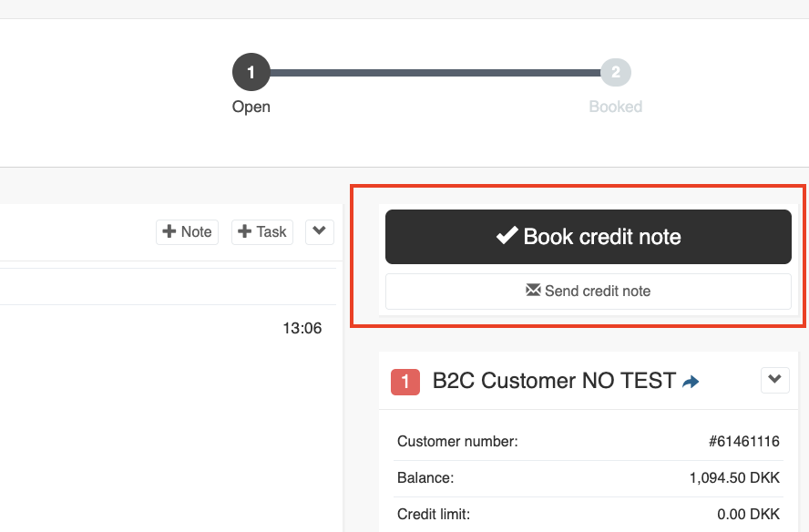Add a new Task
This screenshot has width=809, height=532.
pos(262,232)
